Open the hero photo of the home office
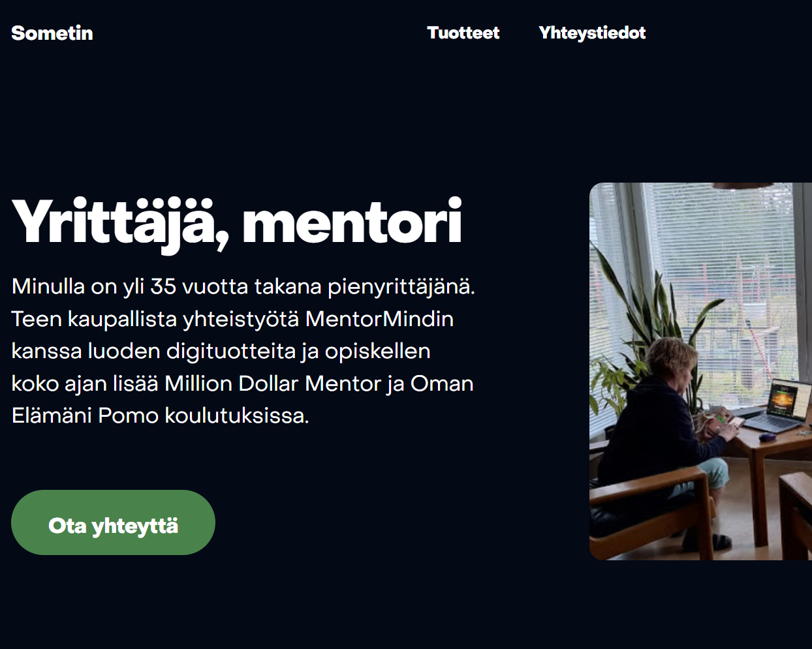812x649 pixels. click(x=700, y=371)
